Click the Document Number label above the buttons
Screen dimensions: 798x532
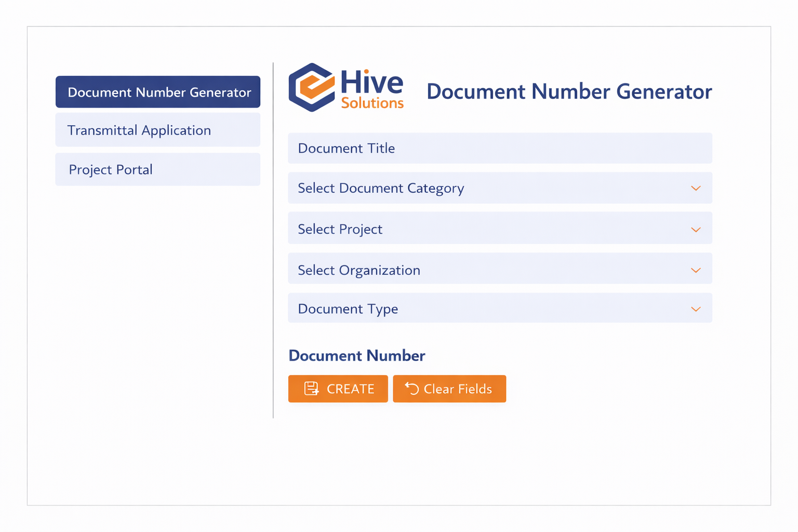click(x=356, y=356)
